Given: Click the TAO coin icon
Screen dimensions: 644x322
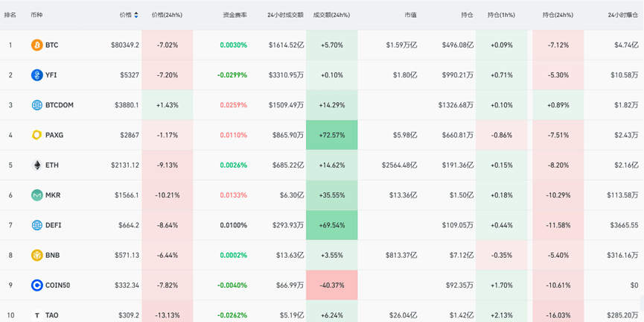Looking at the screenshot, I should tap(36, 315).
